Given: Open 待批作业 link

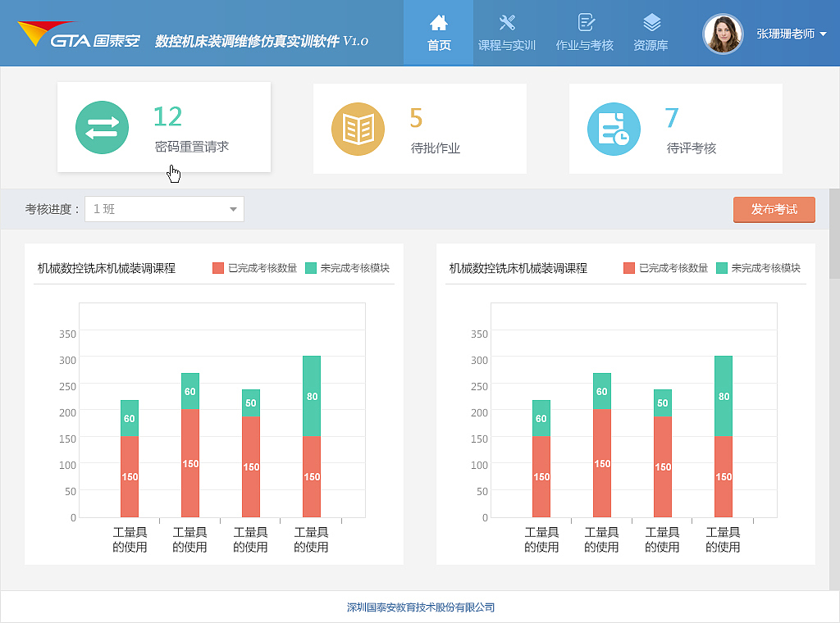Looking at the screenshot, I should click(436, 148).
